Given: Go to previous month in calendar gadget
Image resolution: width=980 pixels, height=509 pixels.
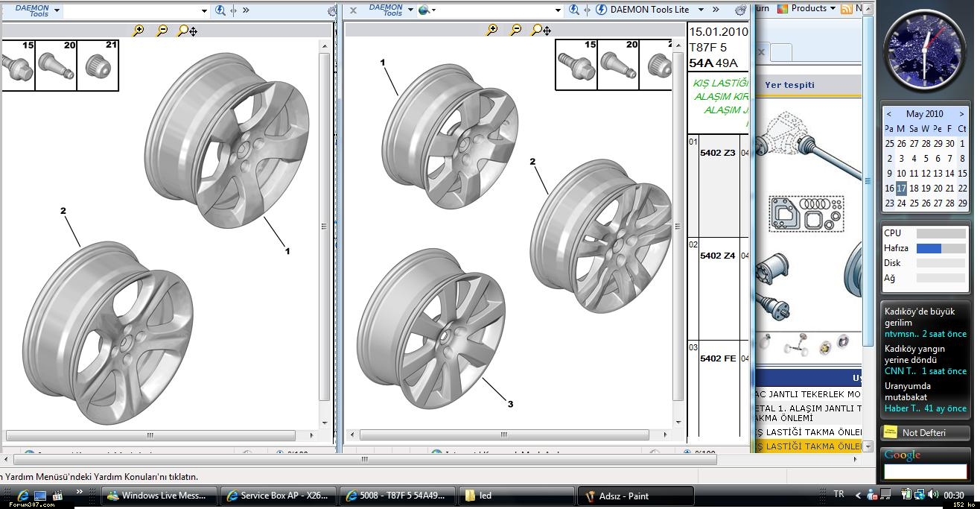Looking at the screenshot, I should click(888, 114).
